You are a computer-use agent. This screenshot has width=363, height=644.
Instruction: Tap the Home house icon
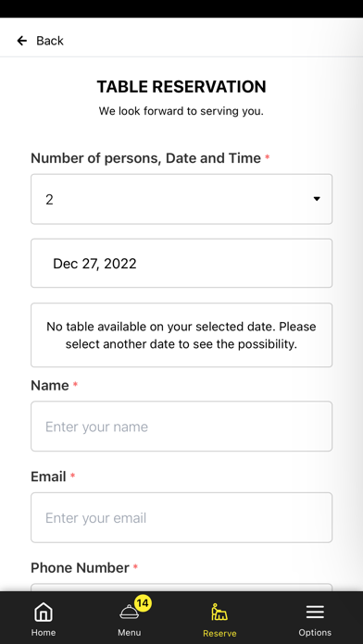pyautogui.click(x=44, y=613)
